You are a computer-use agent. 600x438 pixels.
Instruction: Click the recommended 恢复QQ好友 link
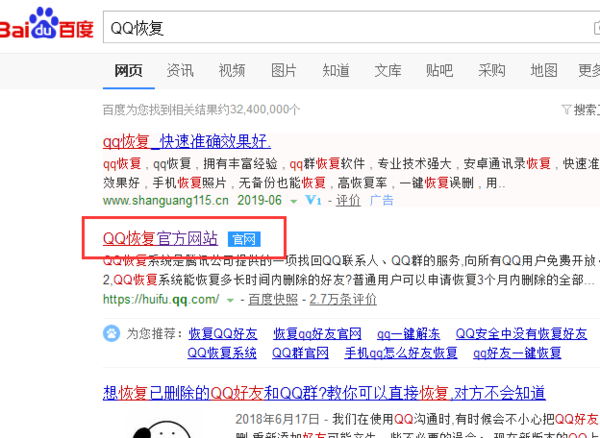[223, 333]
